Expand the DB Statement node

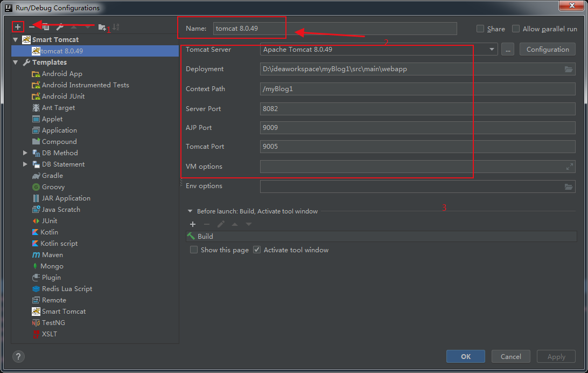coord(25,164)
